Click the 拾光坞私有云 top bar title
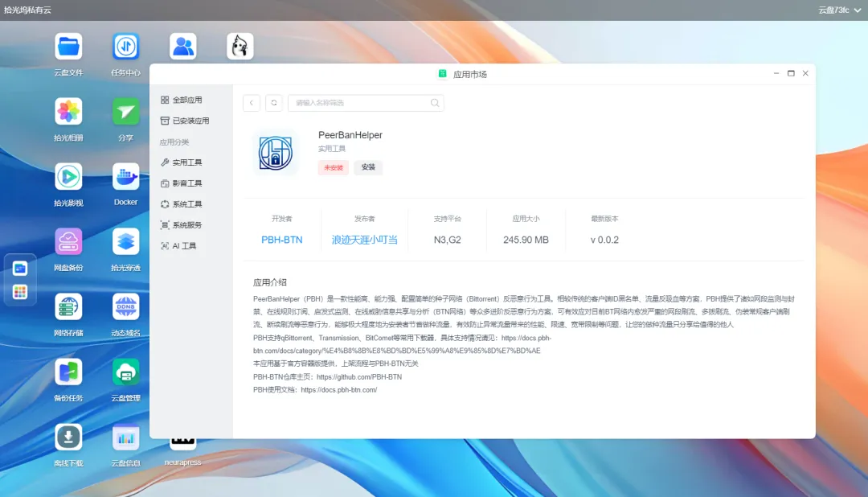Viewport: 868px width, 497px height. click(x=27, y=10)
